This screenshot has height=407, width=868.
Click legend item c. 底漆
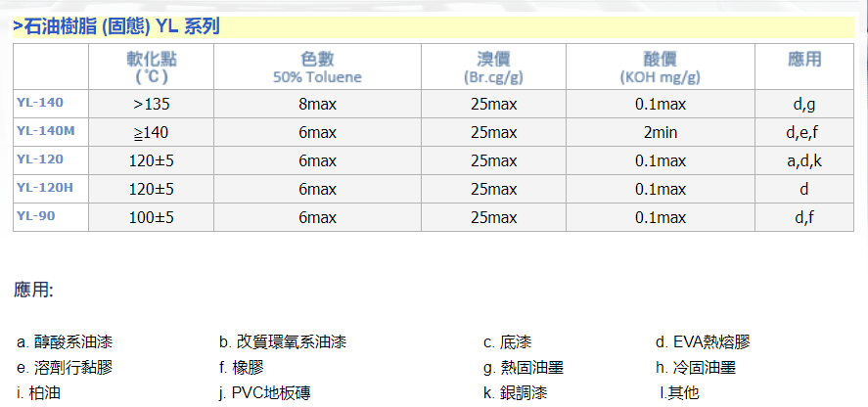(x=507, y=341)
